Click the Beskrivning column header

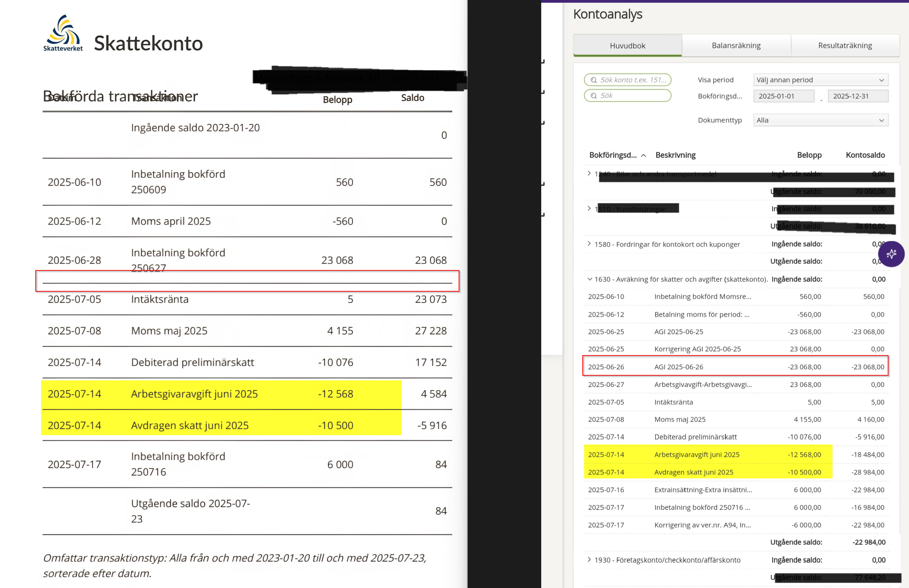point(675,155)
